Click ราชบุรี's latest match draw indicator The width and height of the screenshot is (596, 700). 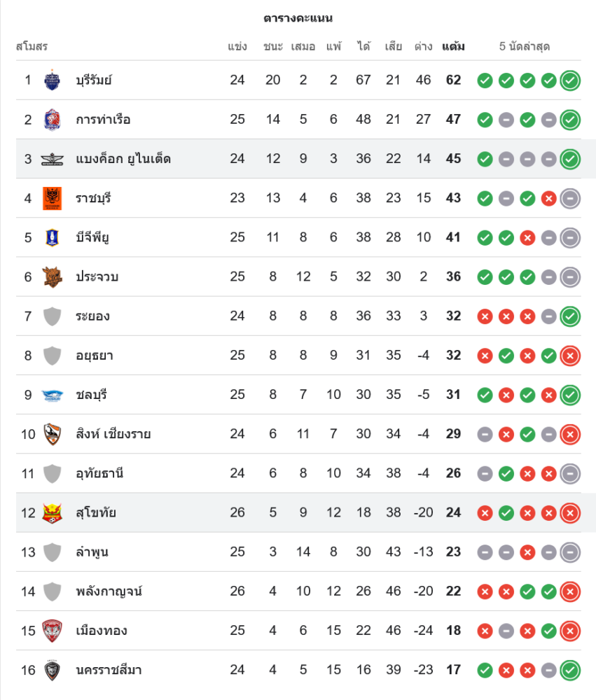click(x=570, y=198)
